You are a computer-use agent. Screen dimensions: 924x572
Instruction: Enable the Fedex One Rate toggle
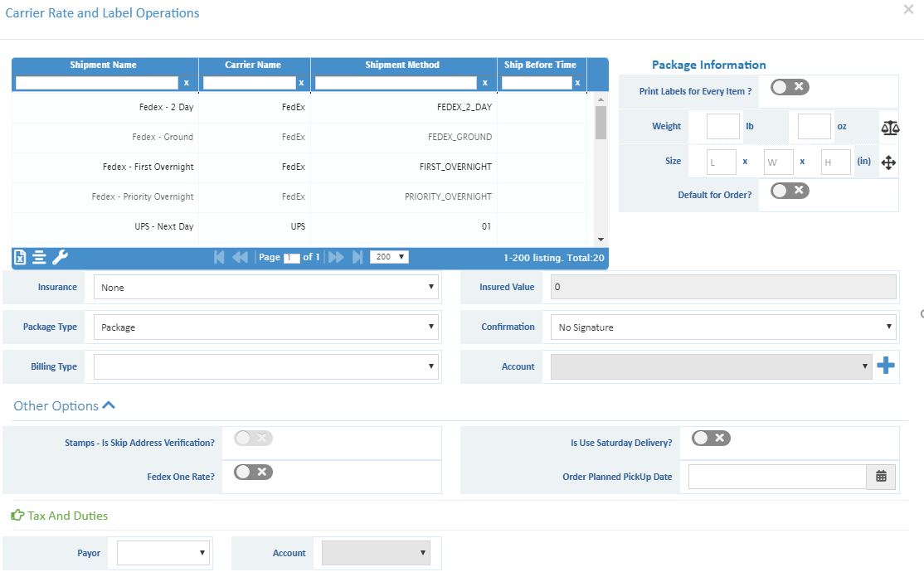click(253, 472)
